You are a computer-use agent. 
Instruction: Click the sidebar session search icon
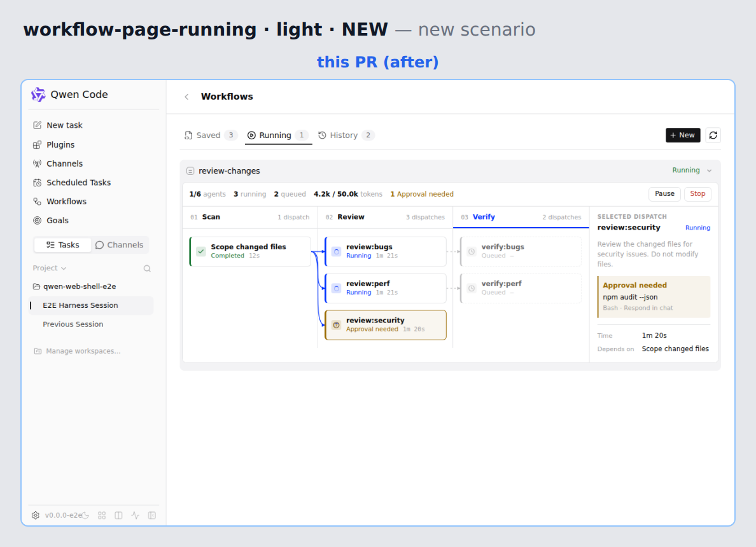point(147,268)
